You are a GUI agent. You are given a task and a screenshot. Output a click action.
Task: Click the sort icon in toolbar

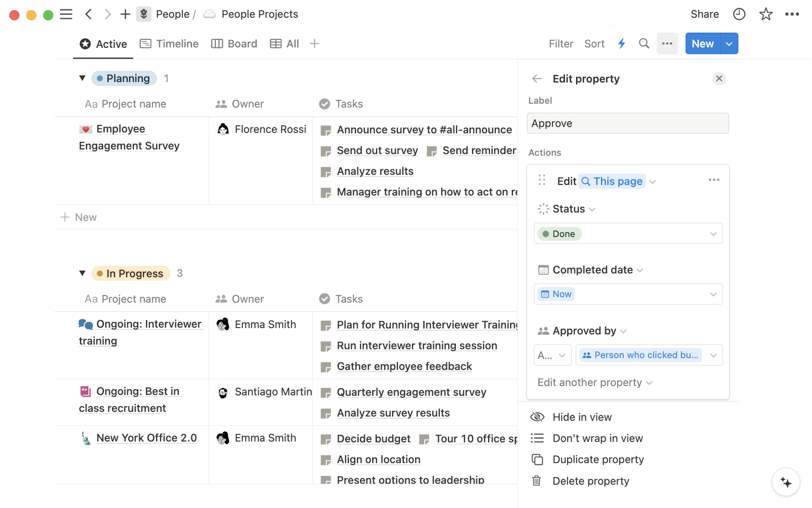click(594, 44)
